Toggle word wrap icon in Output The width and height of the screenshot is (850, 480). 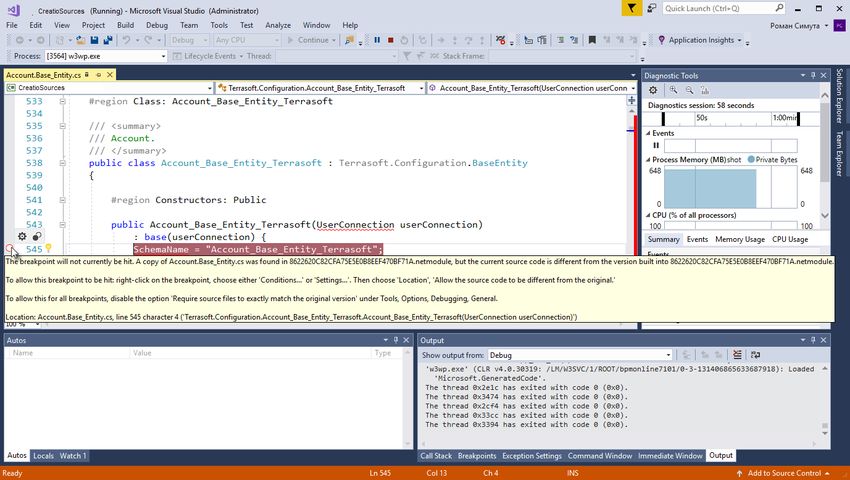755,355
